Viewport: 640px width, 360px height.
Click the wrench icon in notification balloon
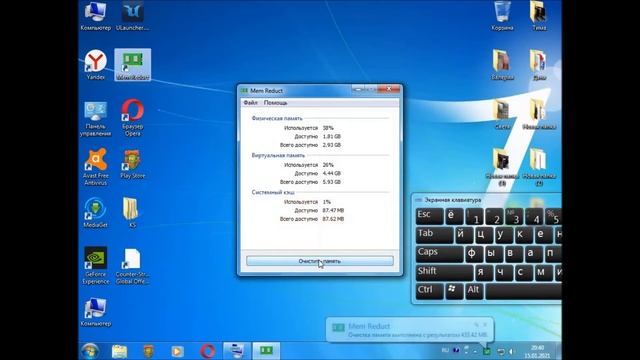(476, 324)
